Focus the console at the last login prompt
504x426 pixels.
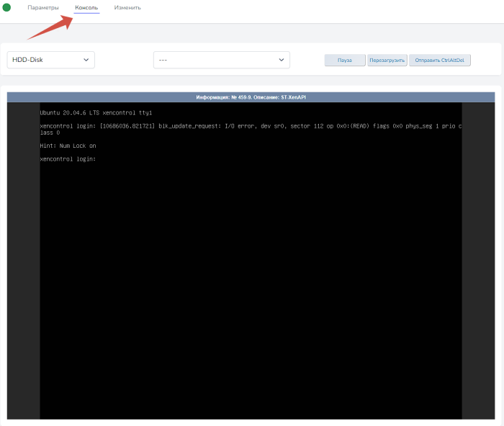pos(68,159)
